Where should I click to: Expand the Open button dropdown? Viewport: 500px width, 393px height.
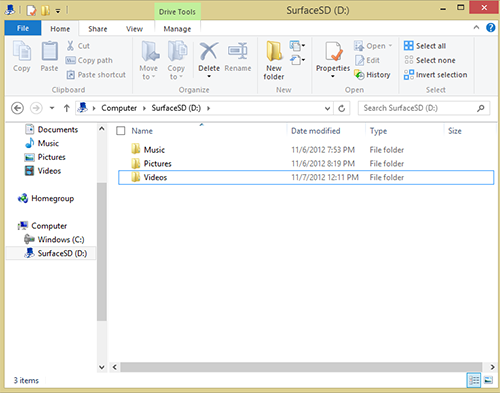390,46
